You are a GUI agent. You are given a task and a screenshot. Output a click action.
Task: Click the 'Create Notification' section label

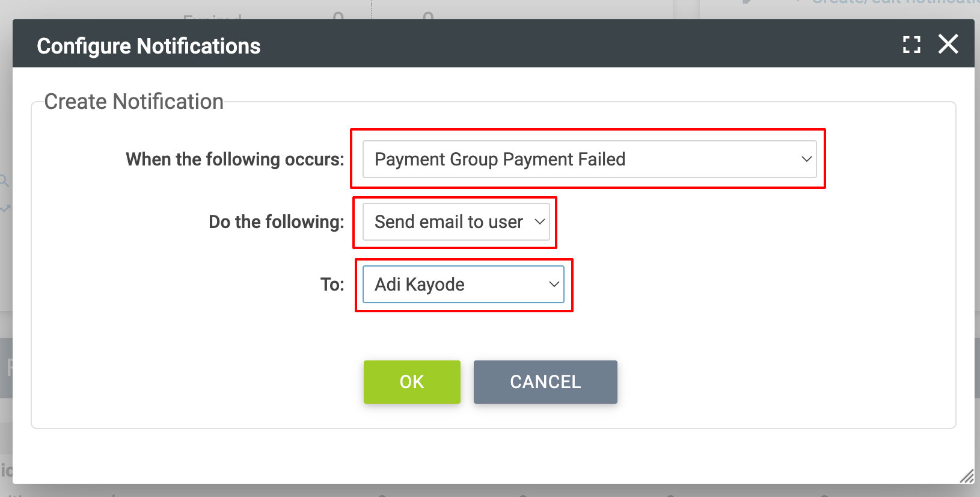point(133,101)
